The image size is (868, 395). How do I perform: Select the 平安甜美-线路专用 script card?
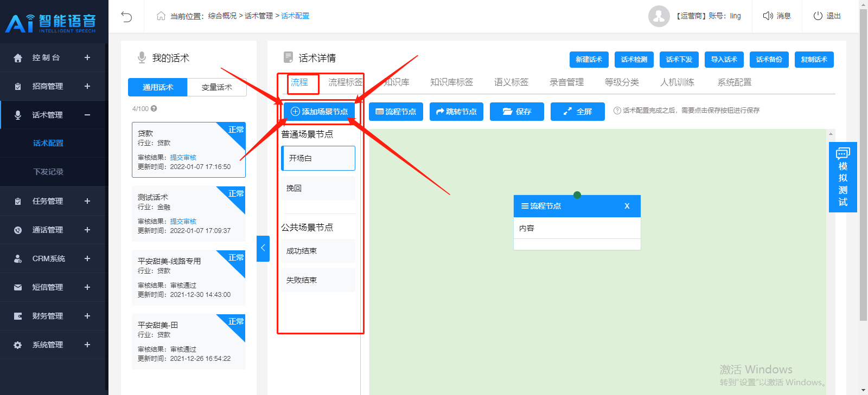pos(189,278)
